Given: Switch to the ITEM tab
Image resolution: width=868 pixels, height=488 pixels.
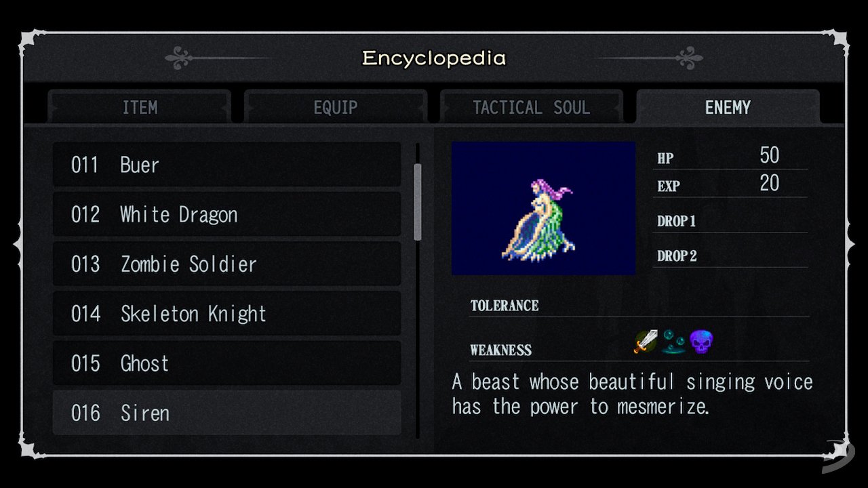Looking at the screenshot, I should (140, 107).
